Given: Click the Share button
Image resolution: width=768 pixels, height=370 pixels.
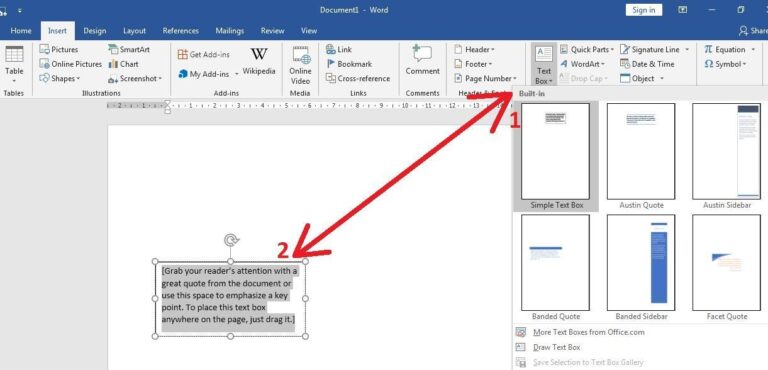Looking at the screenshot, I should 753,30.
